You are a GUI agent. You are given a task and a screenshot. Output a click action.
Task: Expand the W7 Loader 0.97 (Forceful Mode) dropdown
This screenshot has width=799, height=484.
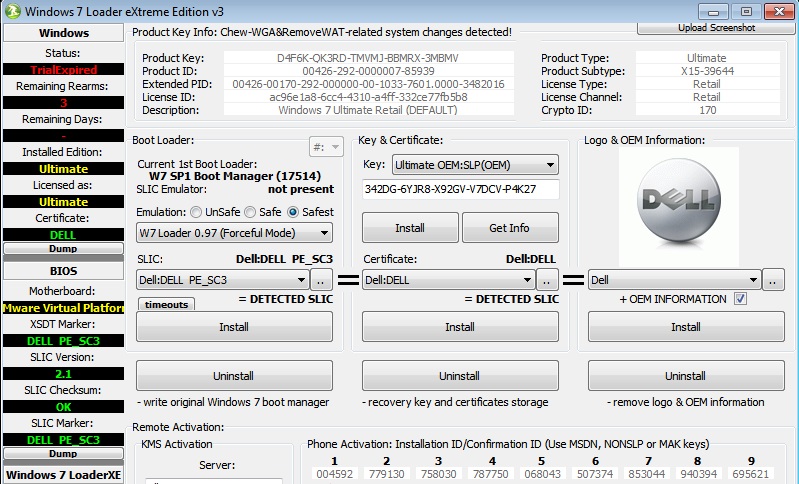tap(234, 233)
